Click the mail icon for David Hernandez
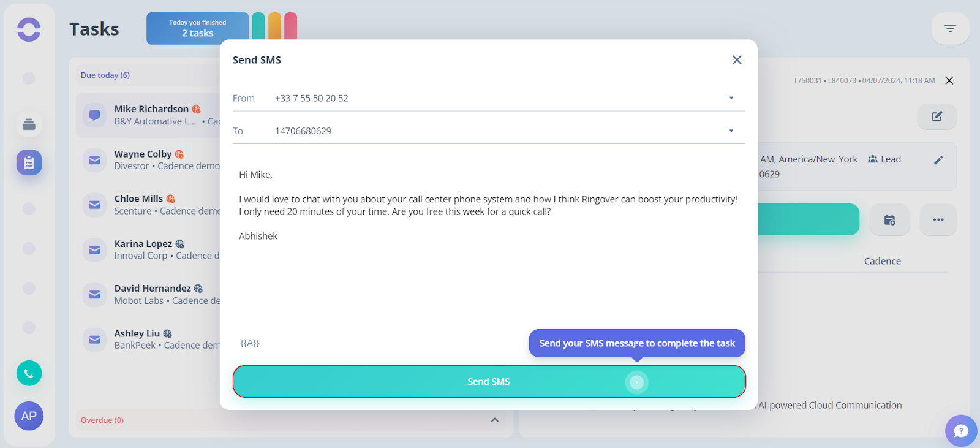 tap(94, 295)
